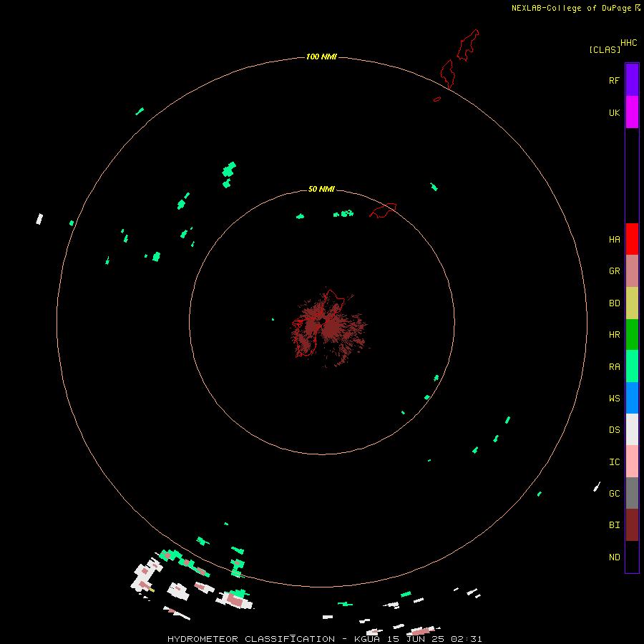Image resolution: width=644 pixels, height=644 pixels.
Task: Click the BD yellow legend swatch
Action: (x=632, y=303)
